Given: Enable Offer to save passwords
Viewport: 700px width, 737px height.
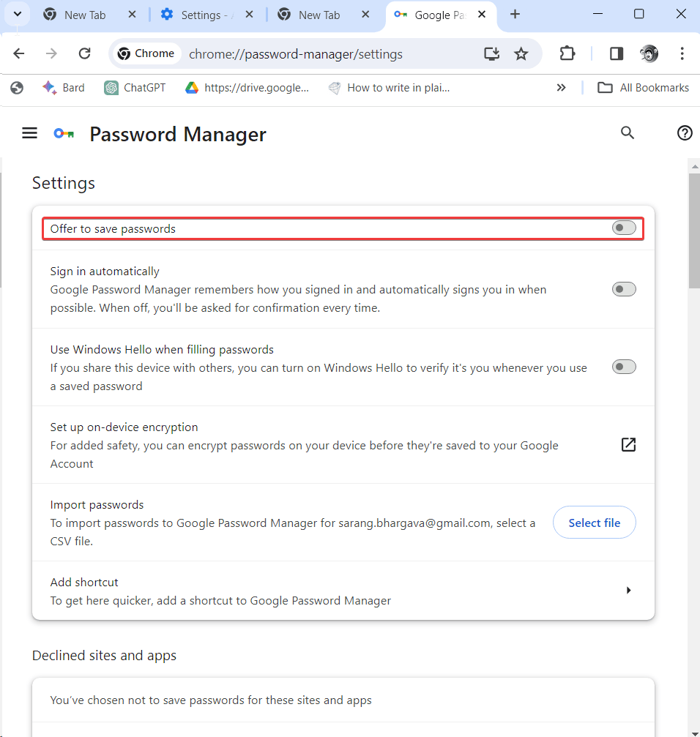Looking at the screenshot, I should [623, 228].
